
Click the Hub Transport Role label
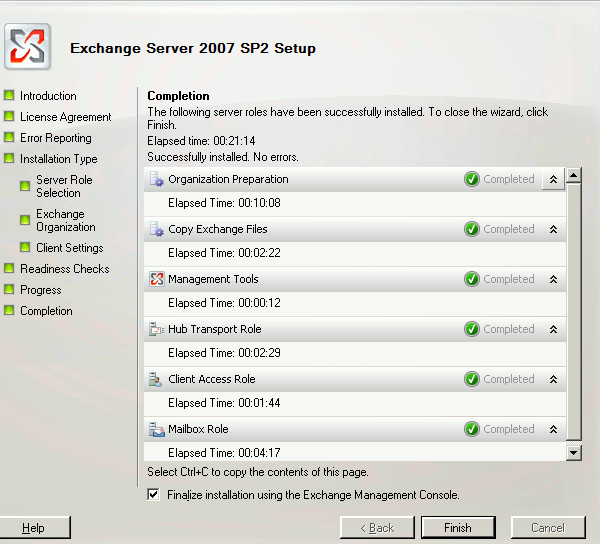click(215, 329)
